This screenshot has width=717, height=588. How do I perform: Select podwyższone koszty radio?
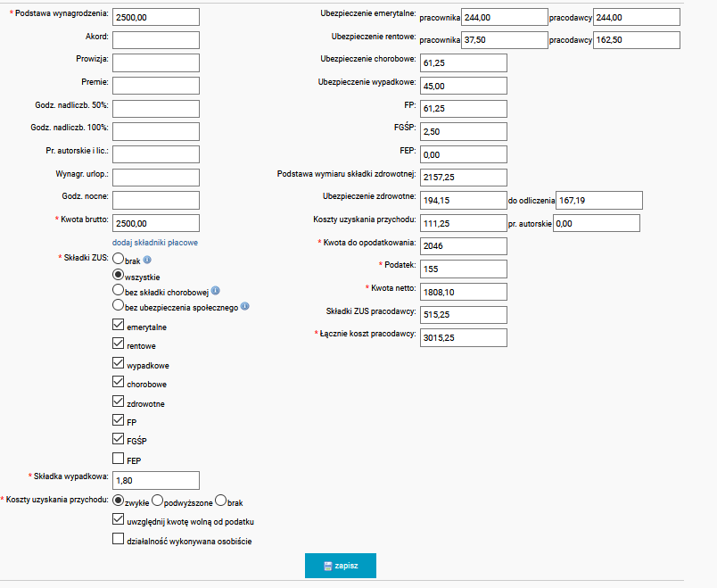157,501
